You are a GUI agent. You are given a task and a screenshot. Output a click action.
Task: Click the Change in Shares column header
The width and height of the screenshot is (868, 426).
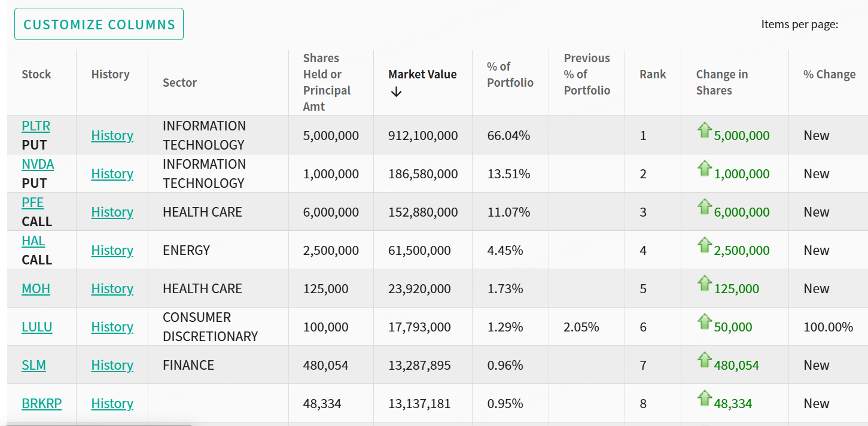pos(721,83)
